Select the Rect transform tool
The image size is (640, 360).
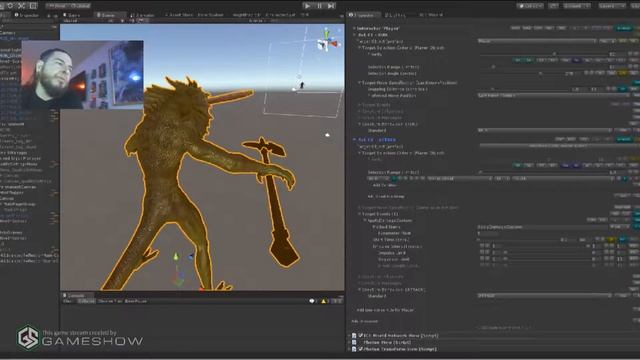tap(33, 6)
